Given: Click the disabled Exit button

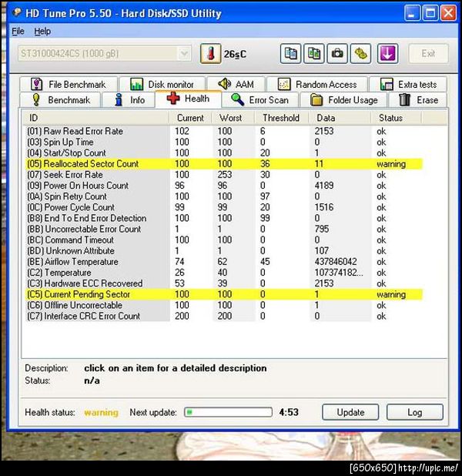Looking at the screenshot, I should (x=428, y=54).
